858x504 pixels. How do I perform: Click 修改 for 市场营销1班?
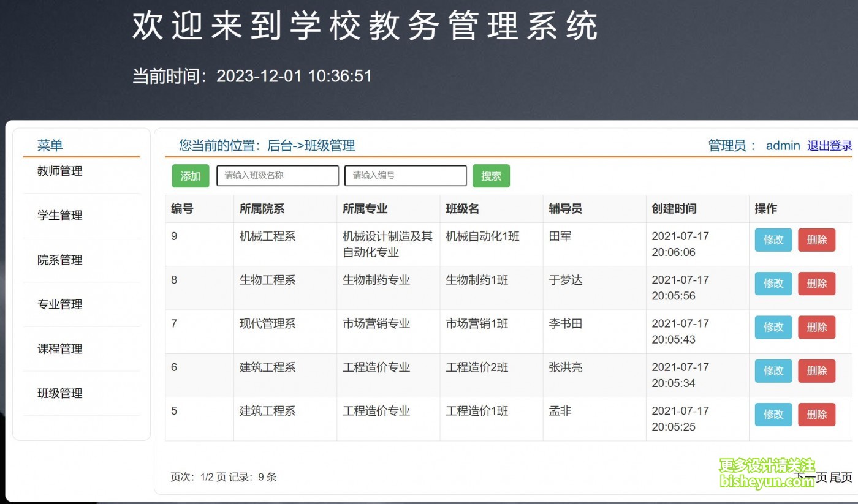(x=773, y=328)
